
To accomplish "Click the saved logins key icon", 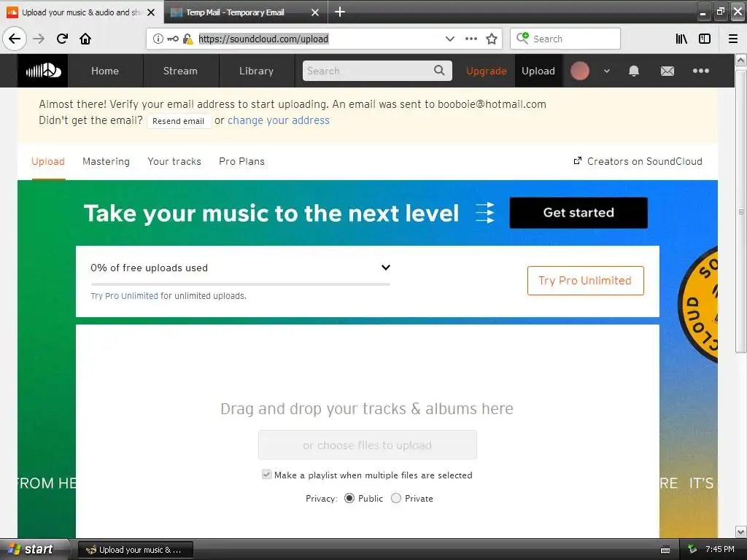I will (173, 39).
